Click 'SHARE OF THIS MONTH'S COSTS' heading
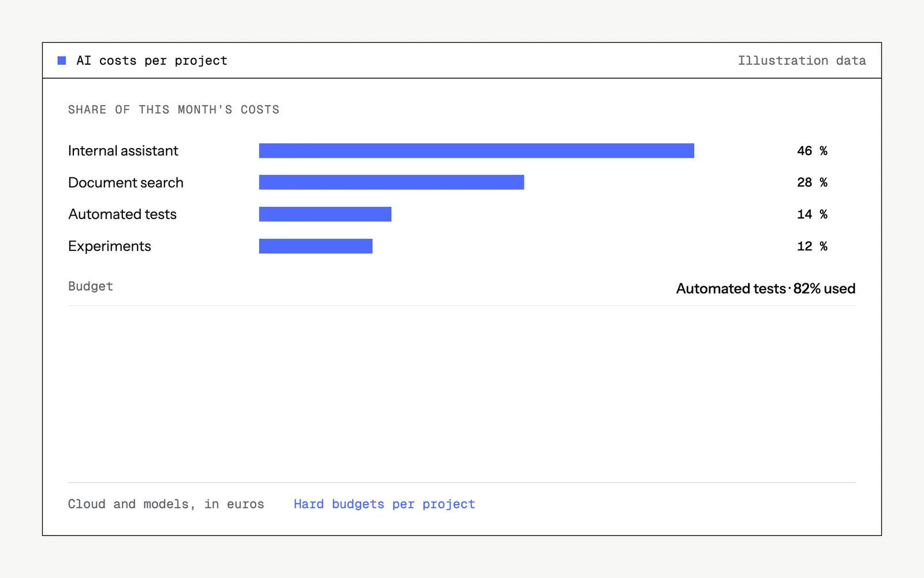The image size is (924, 578). pos(174,110)
